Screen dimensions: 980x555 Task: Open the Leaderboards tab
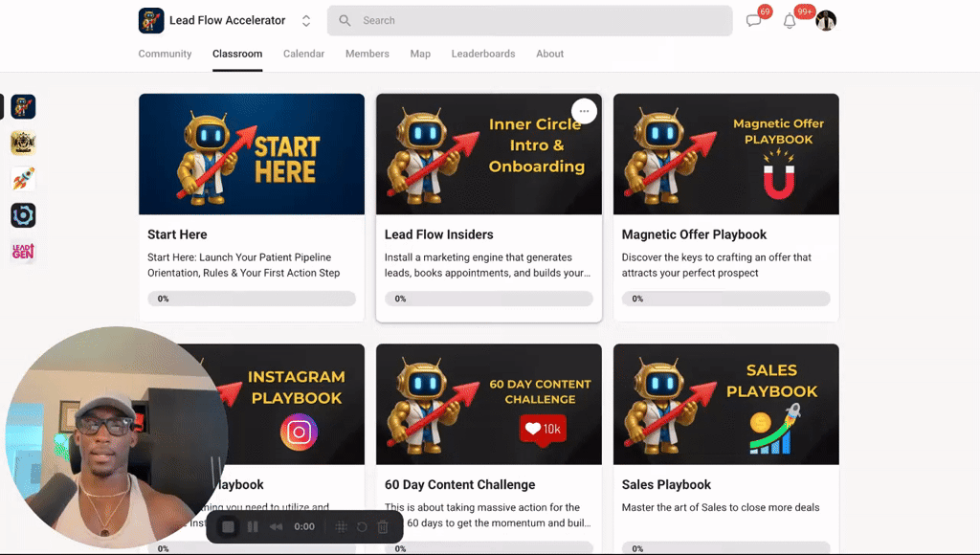click(x=483, y=54)
